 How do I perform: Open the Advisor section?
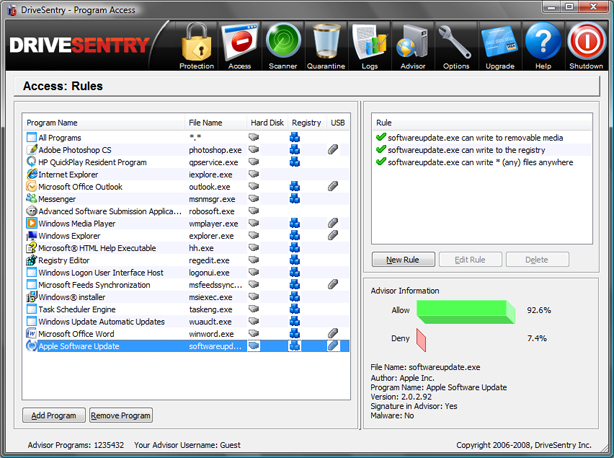click(x=413, y=46)
